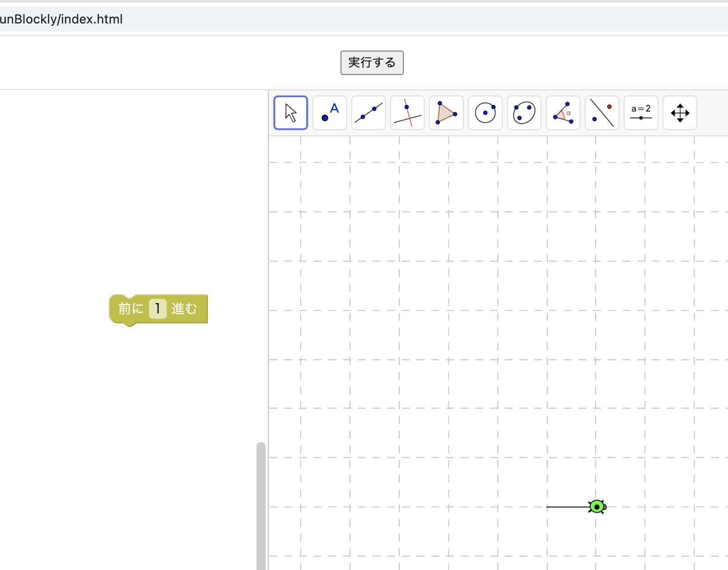Click the browser address bar URL
Image resolution: width=728 pixels, height=570 pixels.
click(x=61, y=19)
